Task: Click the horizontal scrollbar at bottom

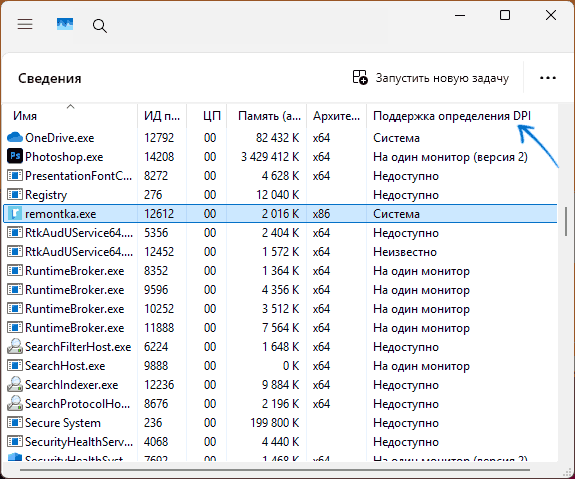Action: [x=275, y=470]
